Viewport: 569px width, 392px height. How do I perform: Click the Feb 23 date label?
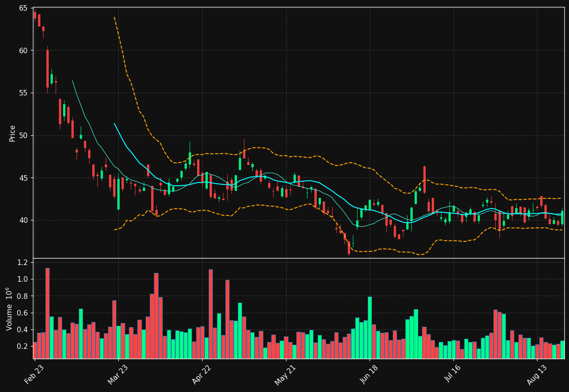pyautogui.click(x=33, y=374)
